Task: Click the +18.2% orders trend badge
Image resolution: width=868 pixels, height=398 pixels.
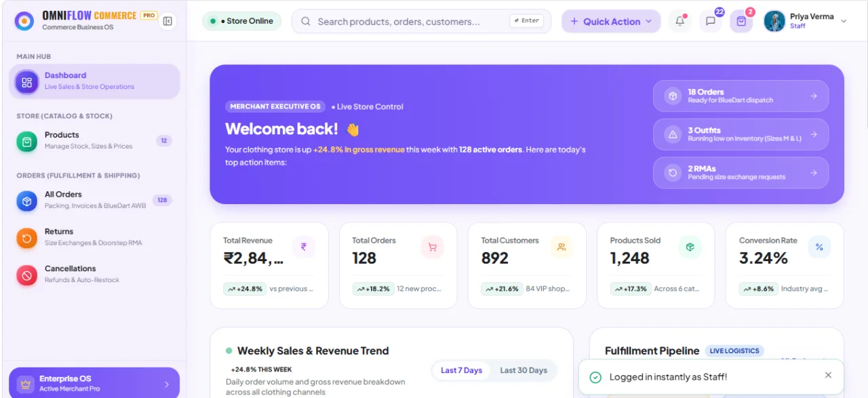Action: (373, 289)
